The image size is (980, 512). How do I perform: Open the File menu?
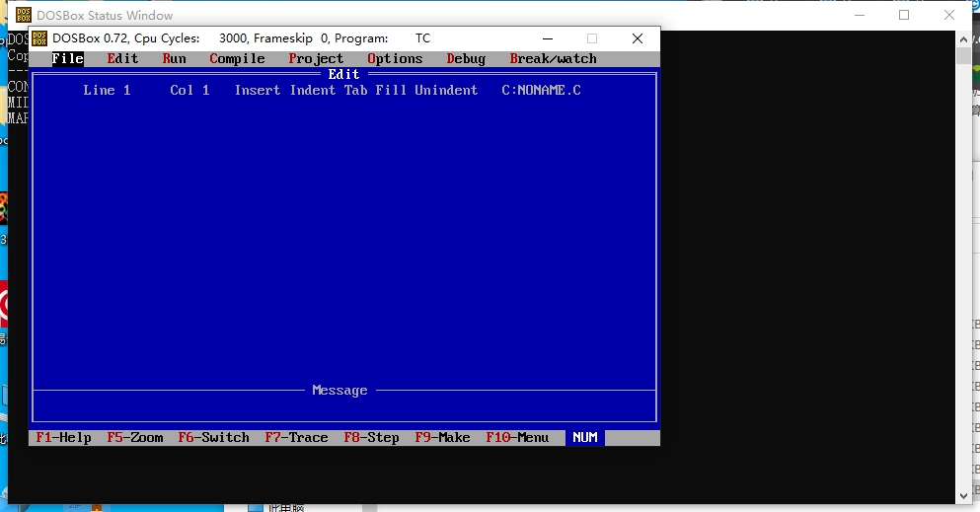pyautogui.click(x=67, y=59)
